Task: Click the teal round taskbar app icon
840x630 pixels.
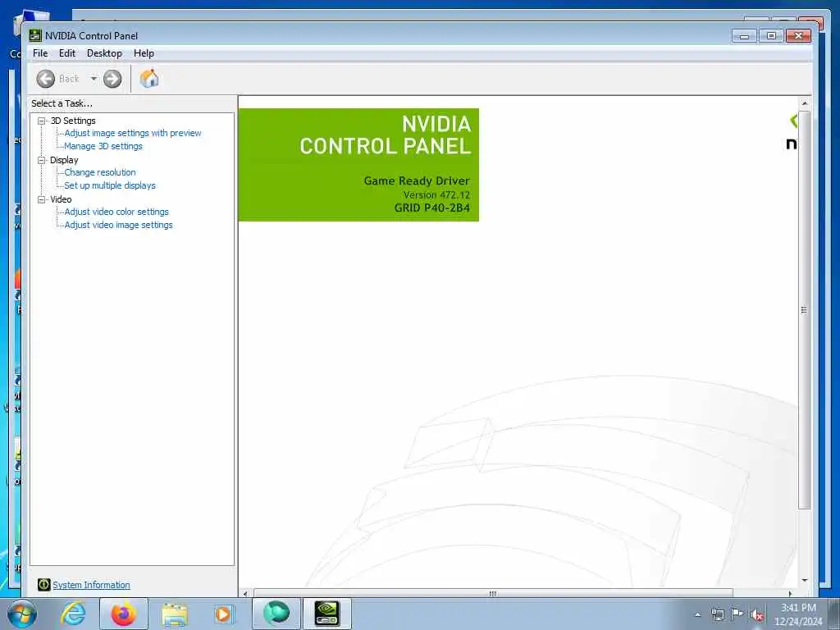Action: (x=276, y=614)
